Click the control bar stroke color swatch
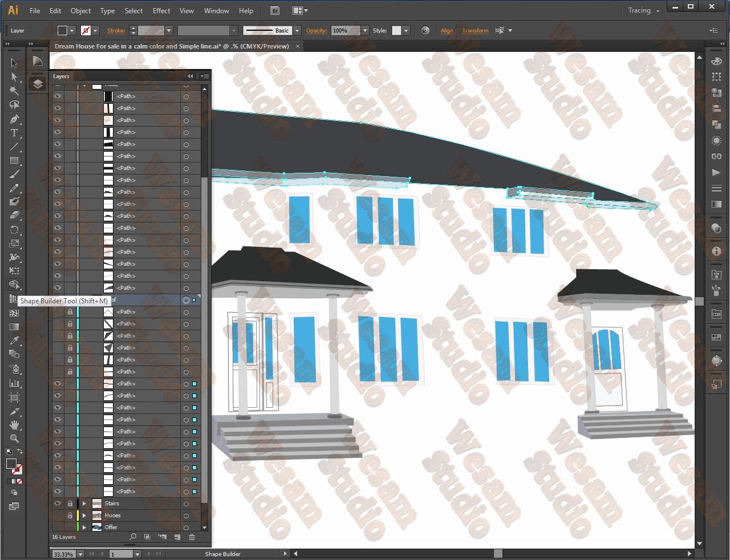 [86, 31]
